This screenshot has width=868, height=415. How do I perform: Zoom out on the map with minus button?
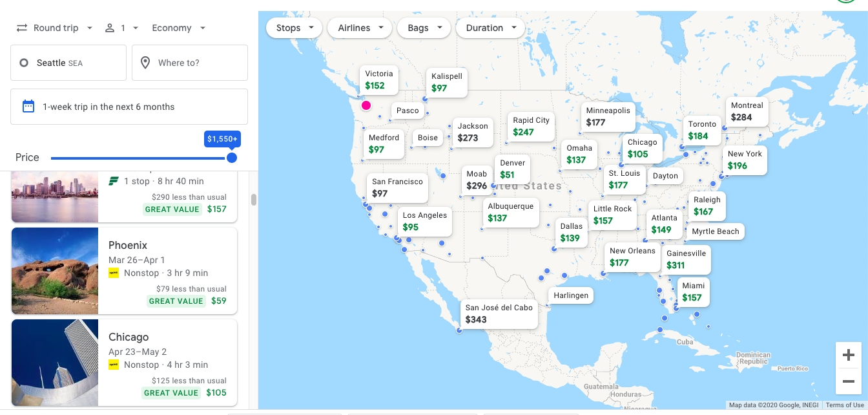coord(849,381)
